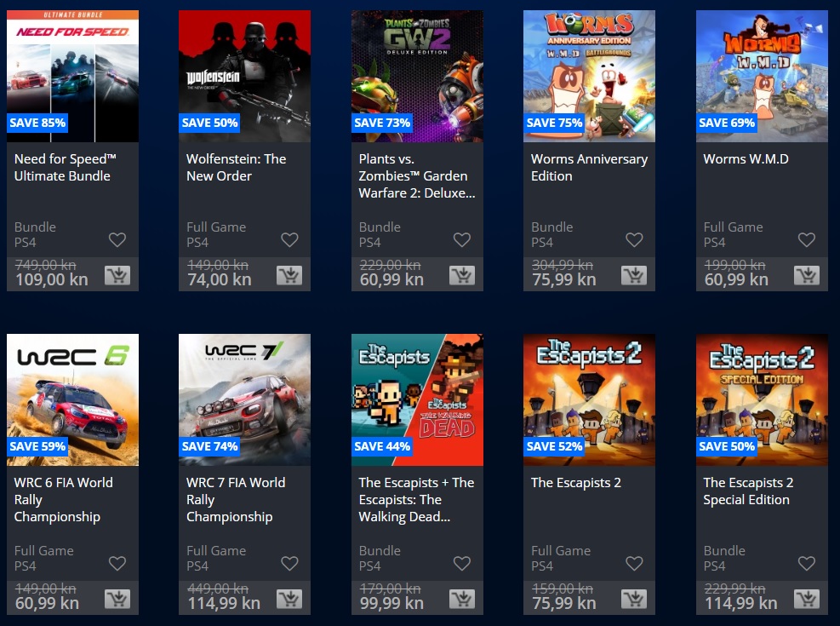Open The Escapists + Walking Dead cover image
The width and height of the screenshot is (840, 626).
pos(417,399)
